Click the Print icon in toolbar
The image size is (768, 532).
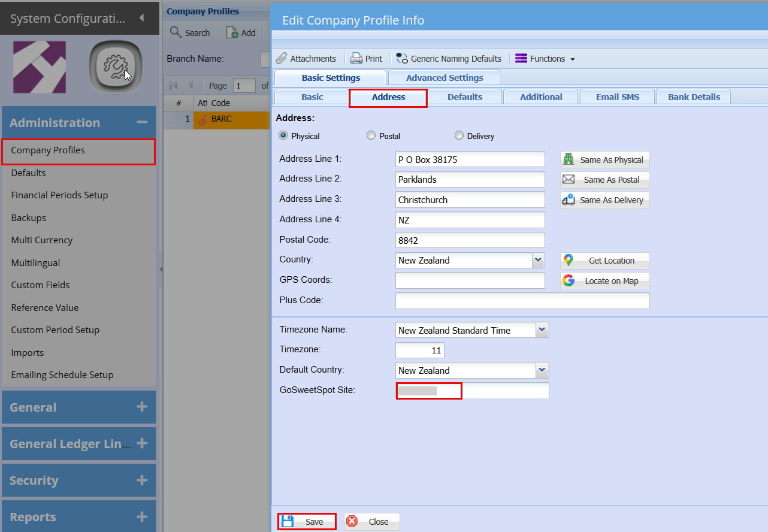[356, 59]
